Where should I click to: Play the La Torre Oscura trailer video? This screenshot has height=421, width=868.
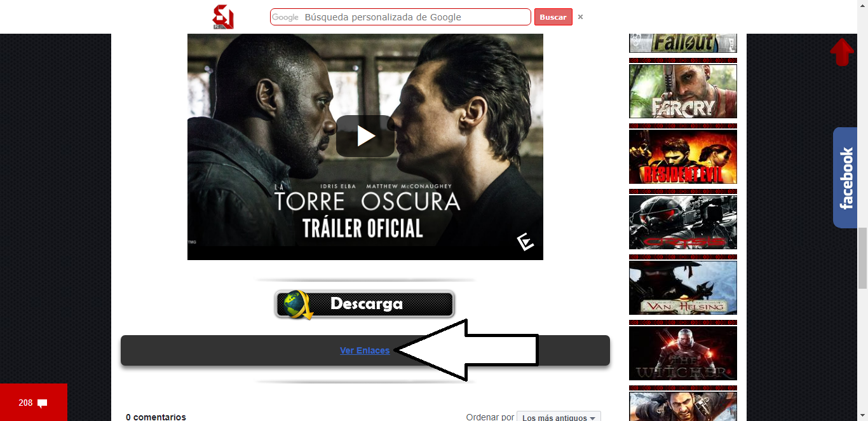pyautogui.click(x=365, y=135)
